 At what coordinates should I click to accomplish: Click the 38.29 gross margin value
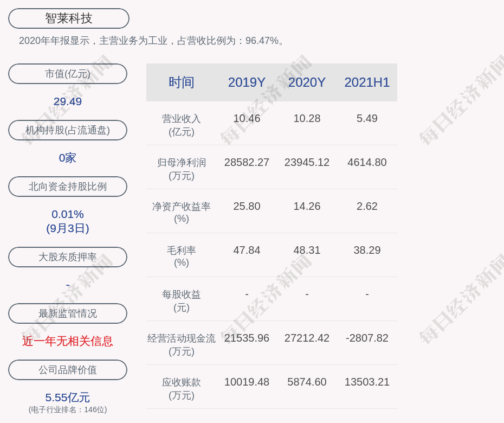click(367, 250)
